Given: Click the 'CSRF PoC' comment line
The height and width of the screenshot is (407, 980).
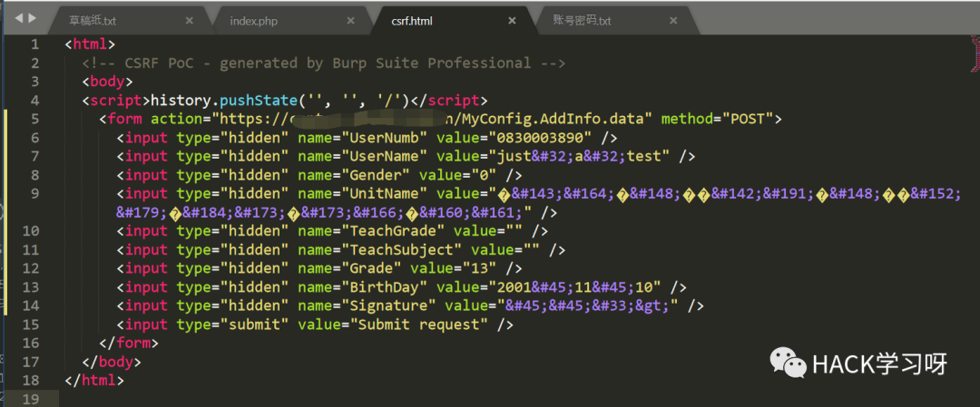Looking at the screenshot, I should tap(324, 63).
